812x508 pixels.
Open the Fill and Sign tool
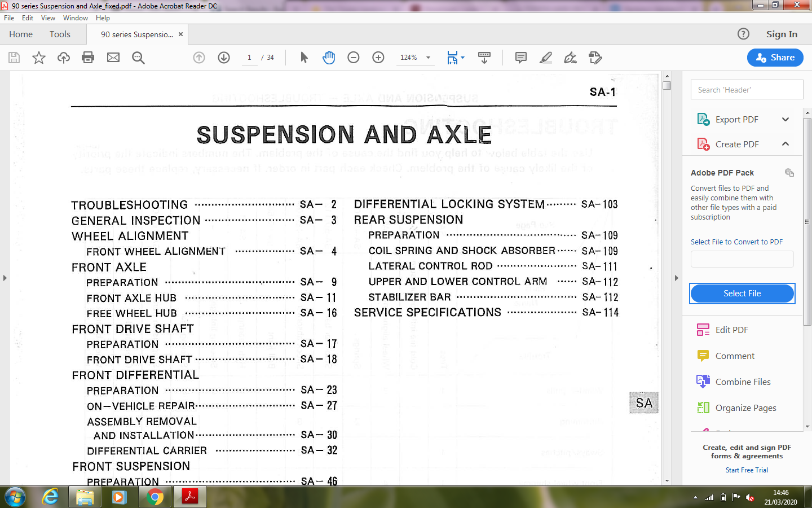coord(570,58)
